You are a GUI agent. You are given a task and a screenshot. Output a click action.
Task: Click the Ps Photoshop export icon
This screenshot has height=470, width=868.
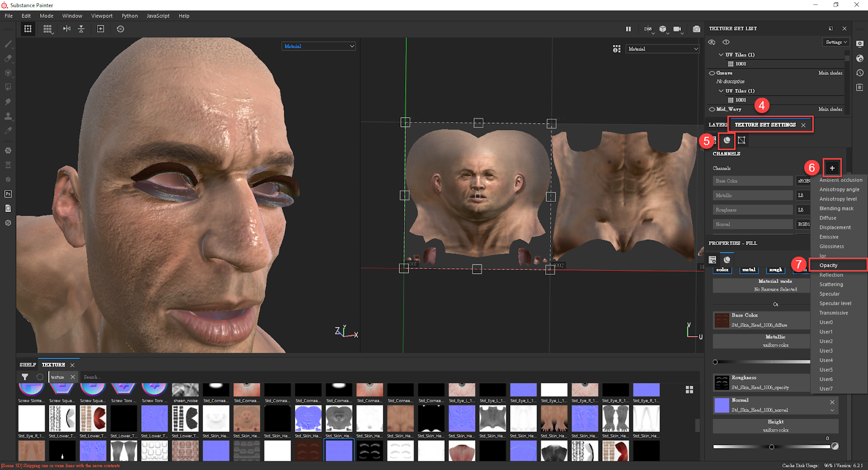[8, 194]
